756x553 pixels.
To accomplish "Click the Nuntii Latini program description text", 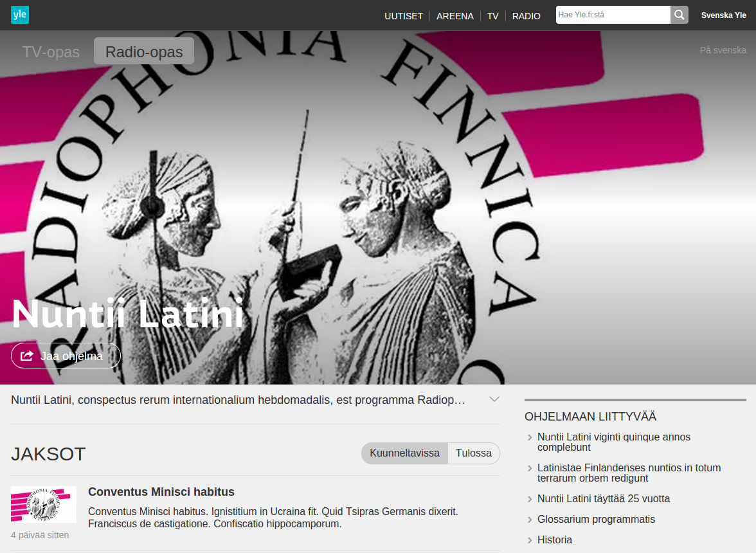I will click(x=238, y=400).
